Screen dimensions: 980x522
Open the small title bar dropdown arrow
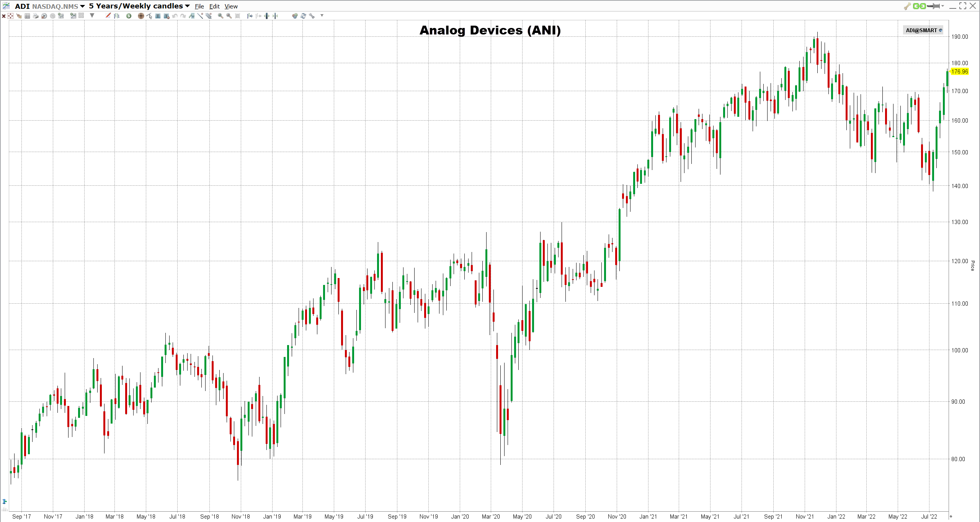click(x=942, y=6)
